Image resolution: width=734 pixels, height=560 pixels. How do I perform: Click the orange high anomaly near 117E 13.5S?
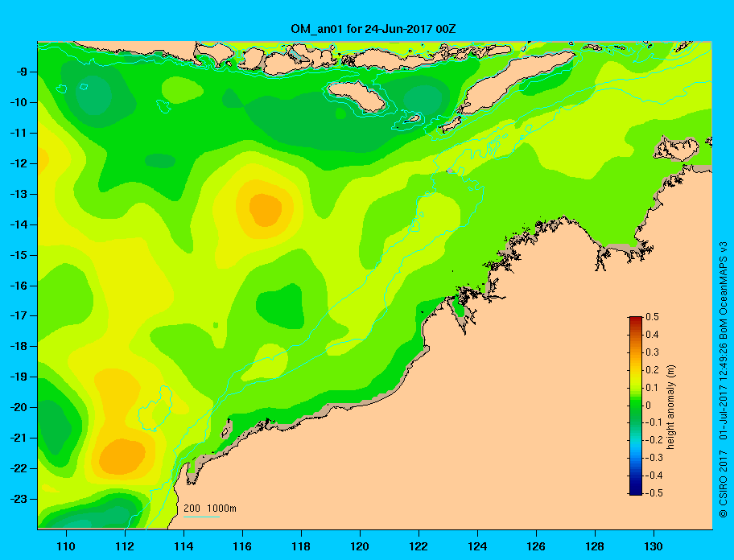(266, 210)
